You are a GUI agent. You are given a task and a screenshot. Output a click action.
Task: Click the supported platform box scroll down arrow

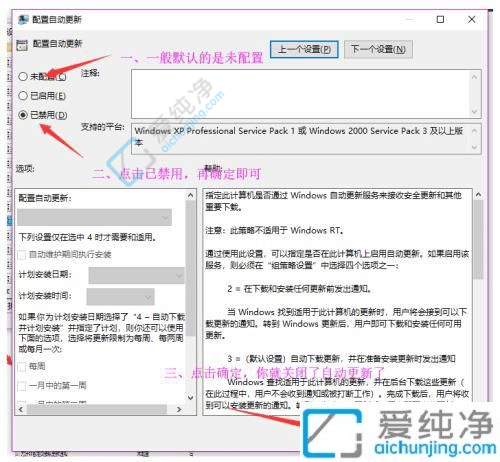[474, 147]
